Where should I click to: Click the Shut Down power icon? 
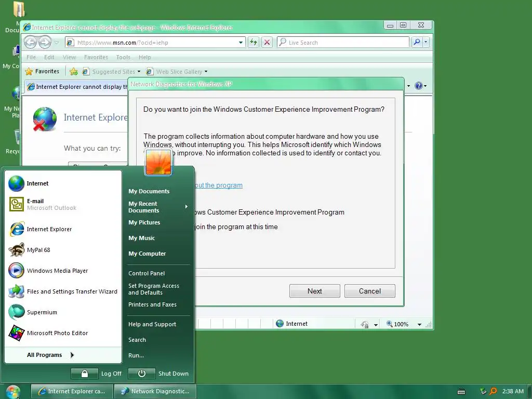pos(142,374)
